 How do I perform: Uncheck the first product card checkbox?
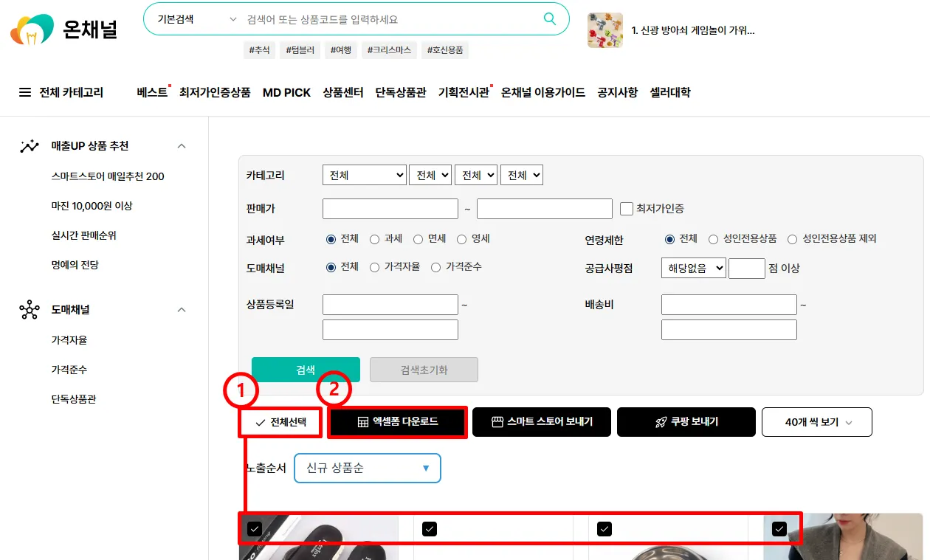click(255, 528)
